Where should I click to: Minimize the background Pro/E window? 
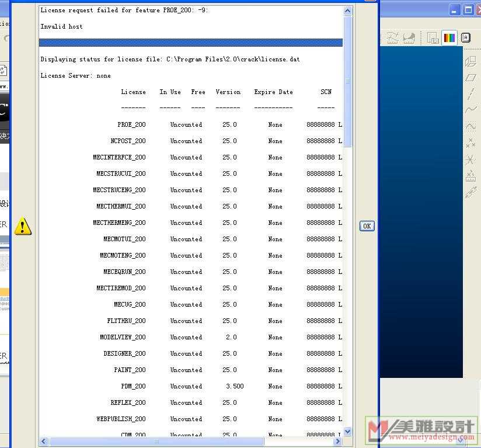[454, 11]
